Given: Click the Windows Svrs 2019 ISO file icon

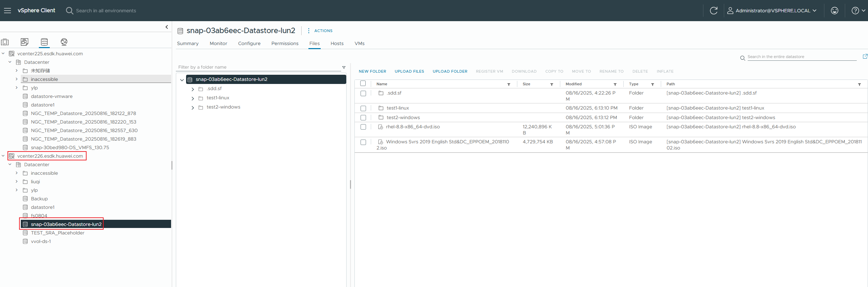Looking at the screenshot, I should click(x=381, y=142).
